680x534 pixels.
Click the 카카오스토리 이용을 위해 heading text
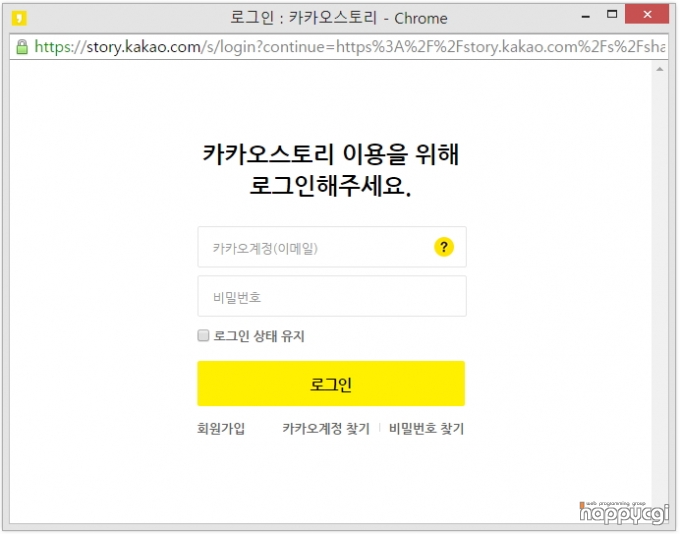331,154
